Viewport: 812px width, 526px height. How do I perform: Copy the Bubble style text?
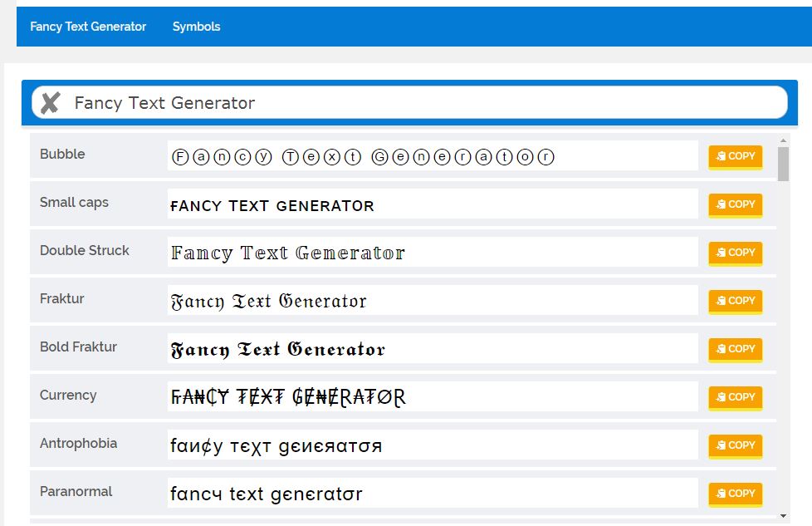click(736, 156)
